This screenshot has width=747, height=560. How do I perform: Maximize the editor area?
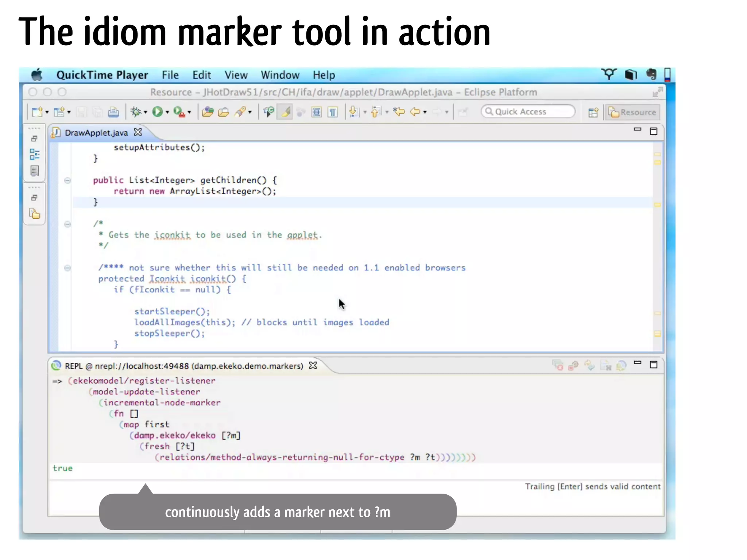click(x=654, y=131)
